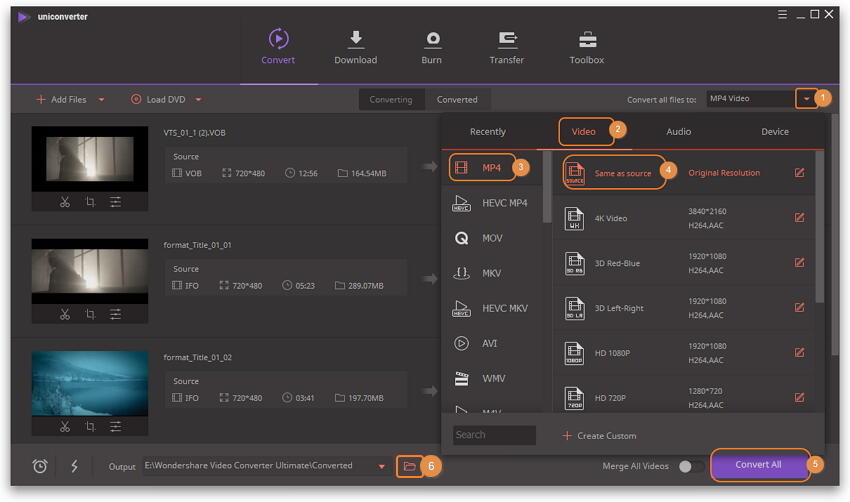Edit the 4K Video preset
Viewport: 850px width, 502px height.
799,217
